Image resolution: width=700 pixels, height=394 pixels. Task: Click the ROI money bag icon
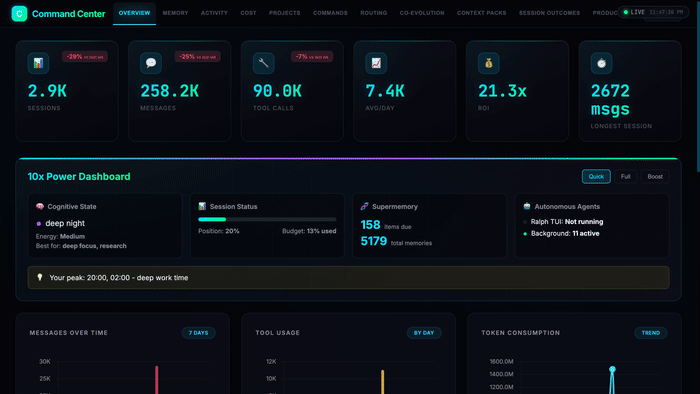[x=489, y=63]
